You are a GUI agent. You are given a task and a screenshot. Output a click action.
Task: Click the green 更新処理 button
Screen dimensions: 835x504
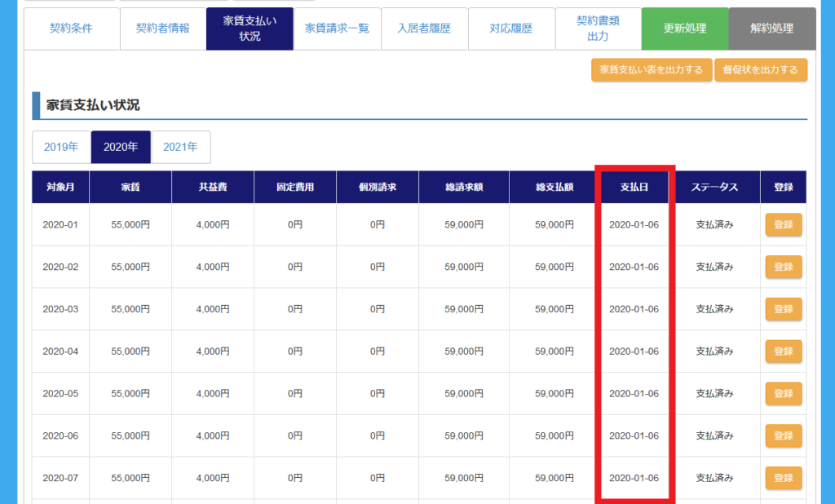coord(684,29)
